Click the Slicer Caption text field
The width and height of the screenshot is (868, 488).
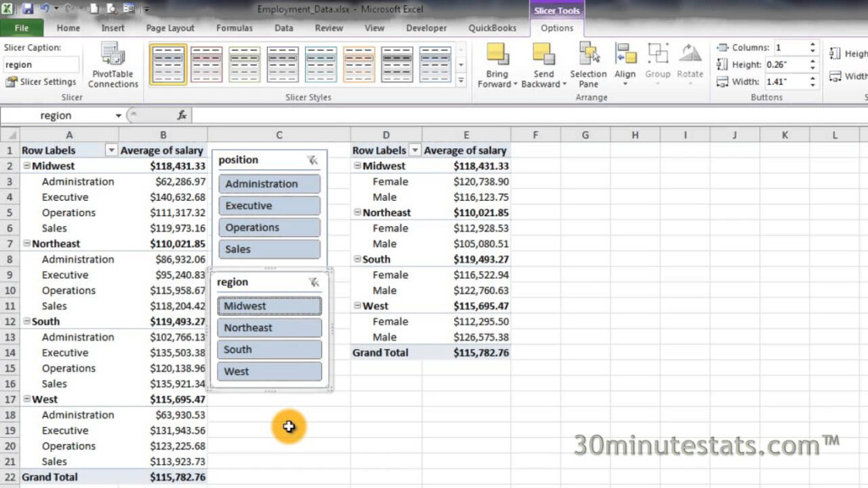click(x=42, y=64)
